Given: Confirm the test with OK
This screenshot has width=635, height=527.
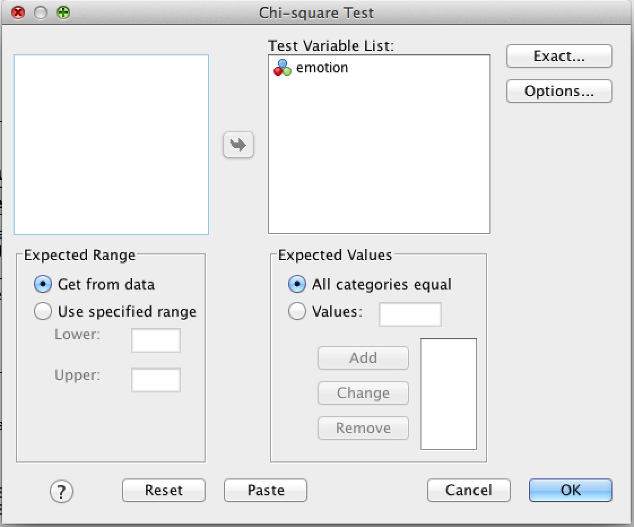Looking at the screenshot, I should [571, 490].
